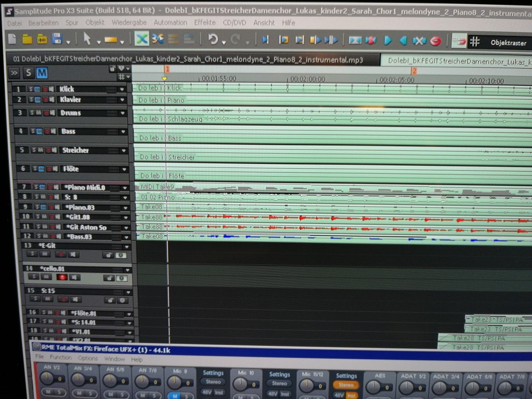The width and height of the screenshot is (532, 399).
Task: Solo the Drums track
Action: [32, 113]
